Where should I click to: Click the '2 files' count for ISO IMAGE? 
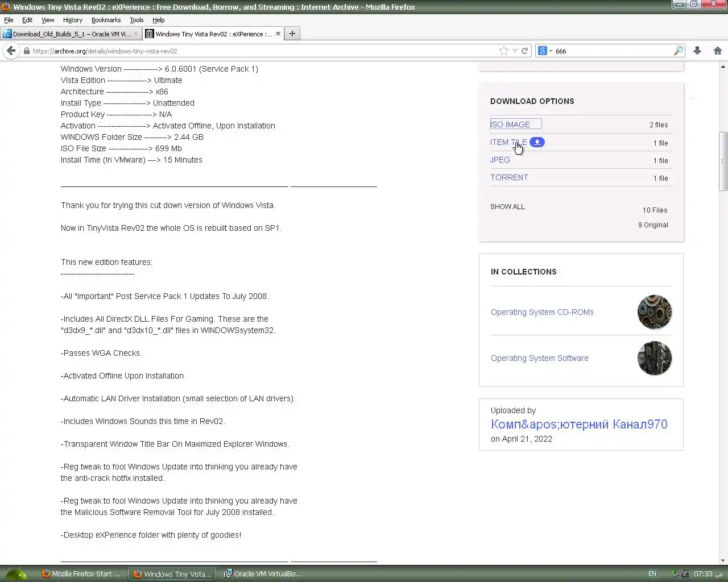[x=659, y=125]
